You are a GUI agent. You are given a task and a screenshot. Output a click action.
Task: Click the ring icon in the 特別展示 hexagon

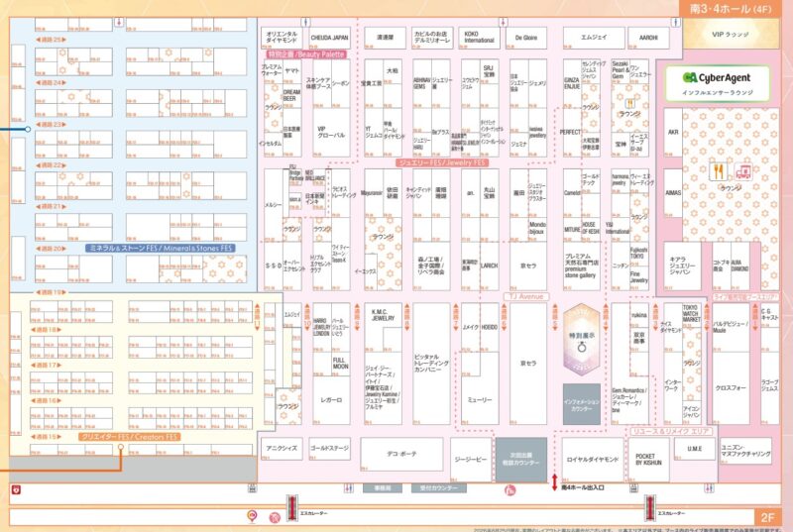coord(582,348)
